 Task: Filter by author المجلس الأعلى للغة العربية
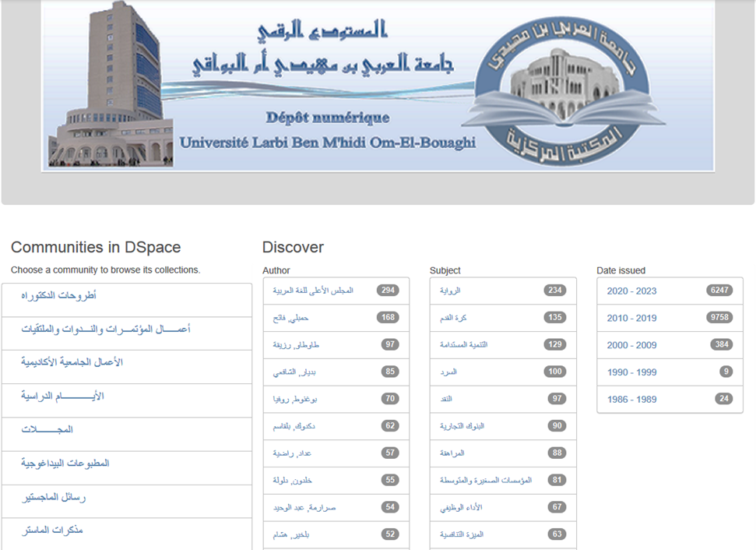pyautogui.click(x=313, y=291)
